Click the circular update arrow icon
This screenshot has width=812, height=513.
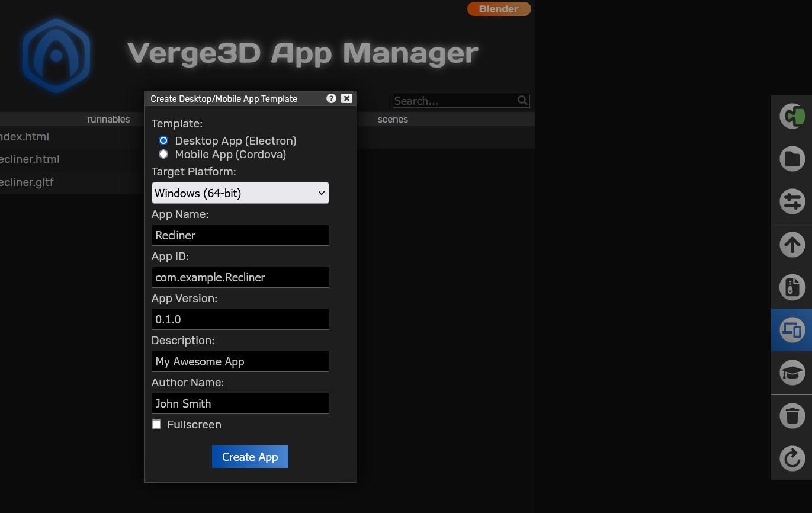pyautogui.click(x=792, y=459)
